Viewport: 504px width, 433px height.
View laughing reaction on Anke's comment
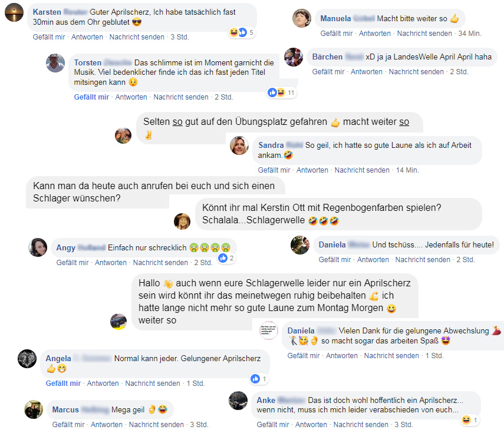click(470, 420)
